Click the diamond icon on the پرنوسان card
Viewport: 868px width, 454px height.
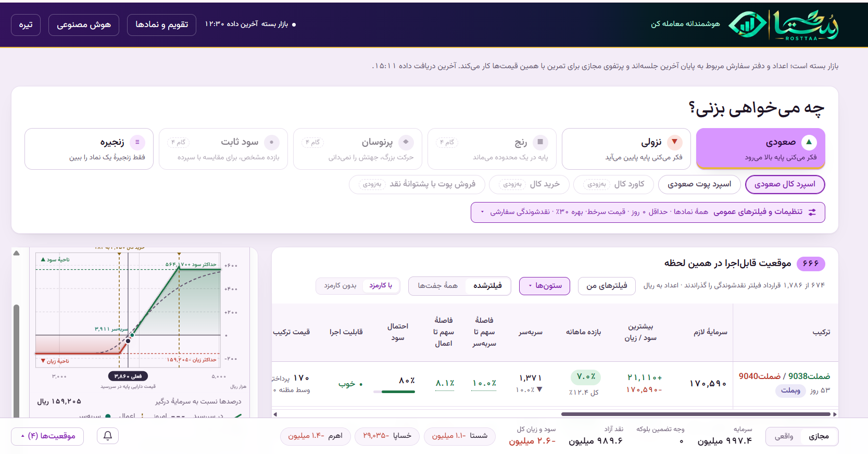click(406, 142)
